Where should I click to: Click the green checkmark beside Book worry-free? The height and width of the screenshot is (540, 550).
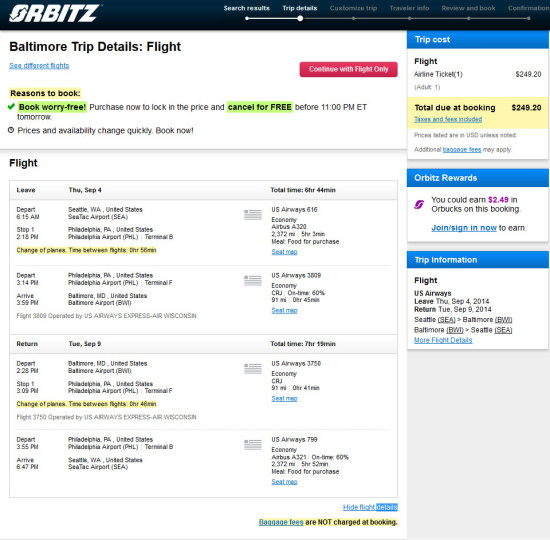point(11,107)
